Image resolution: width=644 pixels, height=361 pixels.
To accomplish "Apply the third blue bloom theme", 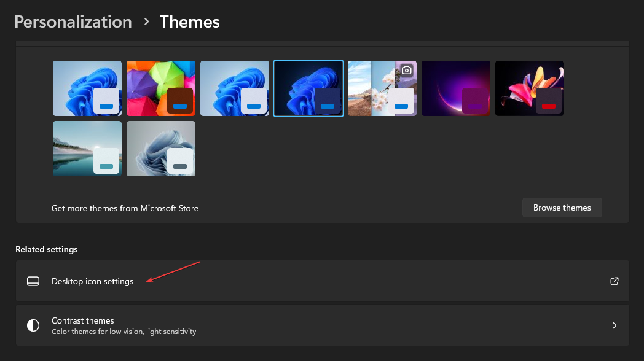I will click(x=234, y=88).
